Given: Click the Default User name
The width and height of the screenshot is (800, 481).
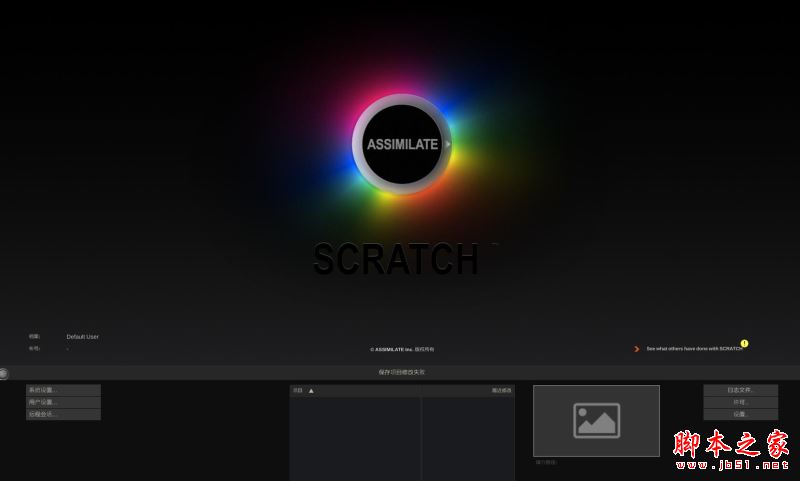Looking at the screenshot, I should tap(83, 337).
